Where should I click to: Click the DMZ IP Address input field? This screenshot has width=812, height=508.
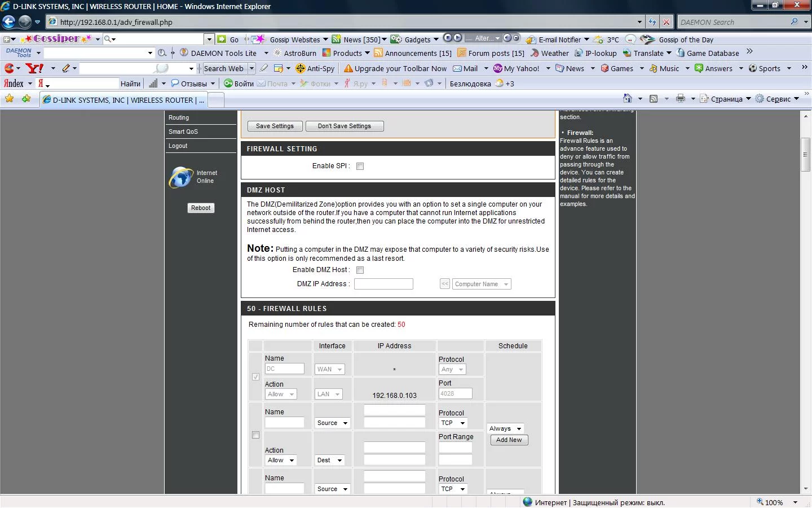click(x=383, y=284)
